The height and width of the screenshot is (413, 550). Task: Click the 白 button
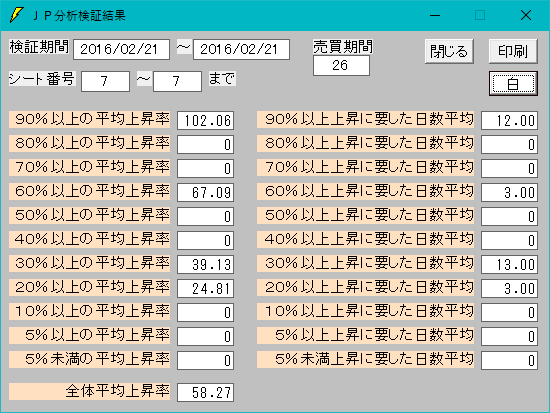tap(513, 84)
